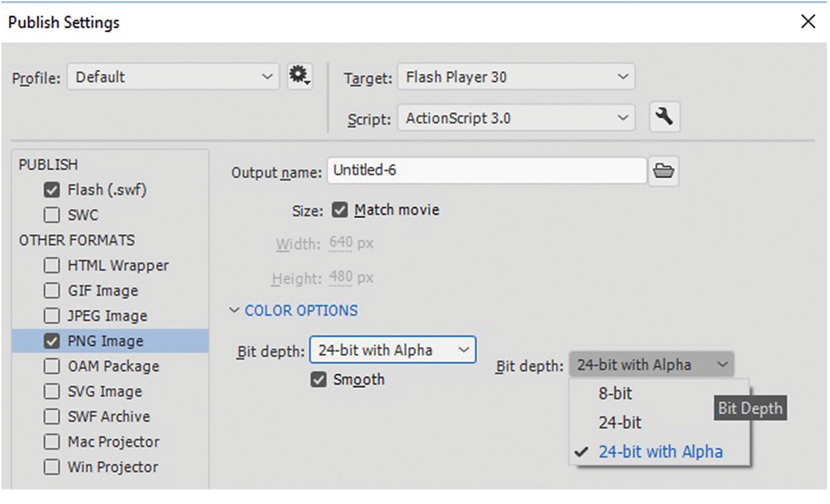Select 24-bit with Alpha menu entry
Image resolution: width=830 pixels, height=504 pixels.
pyautogui.click(x=660, y=452)
